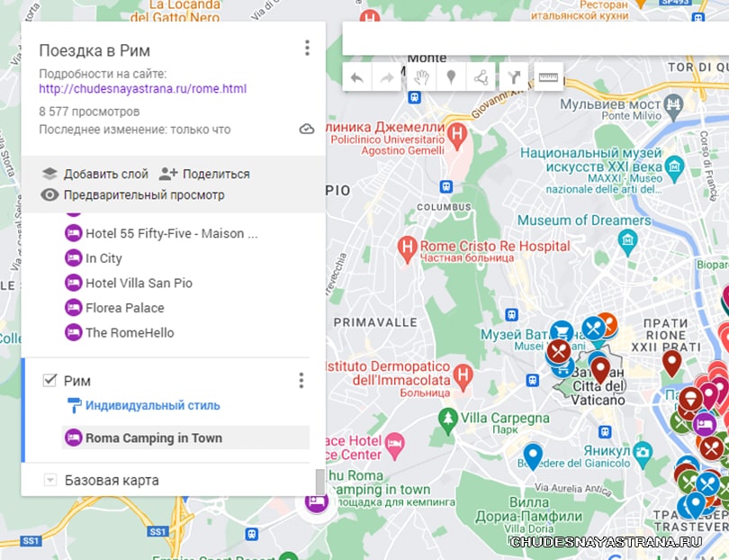Click the Redo arrow in map toolbar
729x560 pixels.
(x=386, y=77)
